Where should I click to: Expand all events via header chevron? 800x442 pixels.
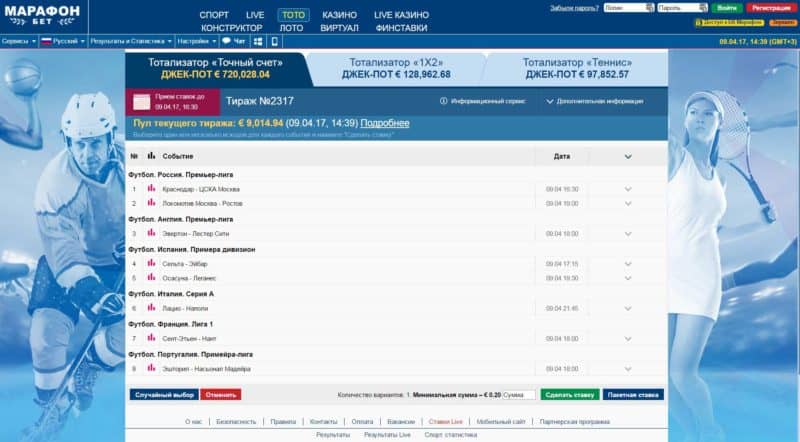coord(628,156)
